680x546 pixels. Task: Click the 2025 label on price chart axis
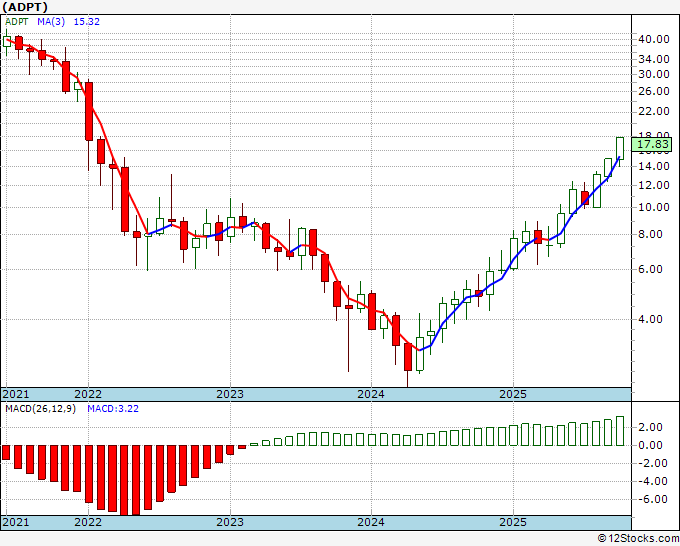point(513,394)
